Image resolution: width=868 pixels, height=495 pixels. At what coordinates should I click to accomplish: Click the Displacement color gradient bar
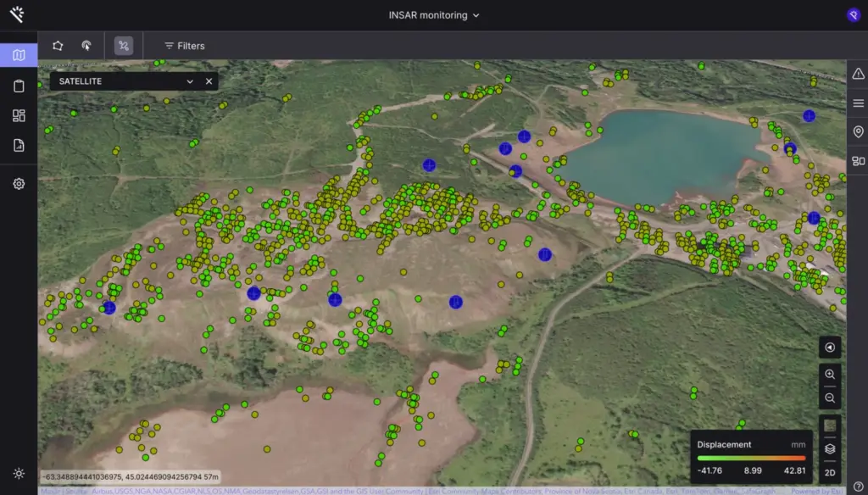[751, 458]
